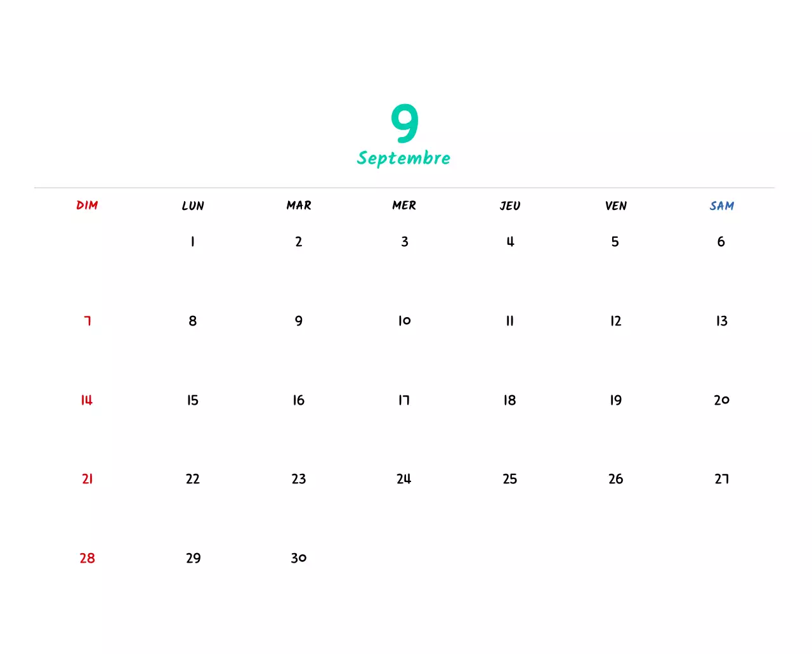The height and width of the screenshot is (654, 812).
Task: Click date 6 under SAM
Action: coord(721,241)
